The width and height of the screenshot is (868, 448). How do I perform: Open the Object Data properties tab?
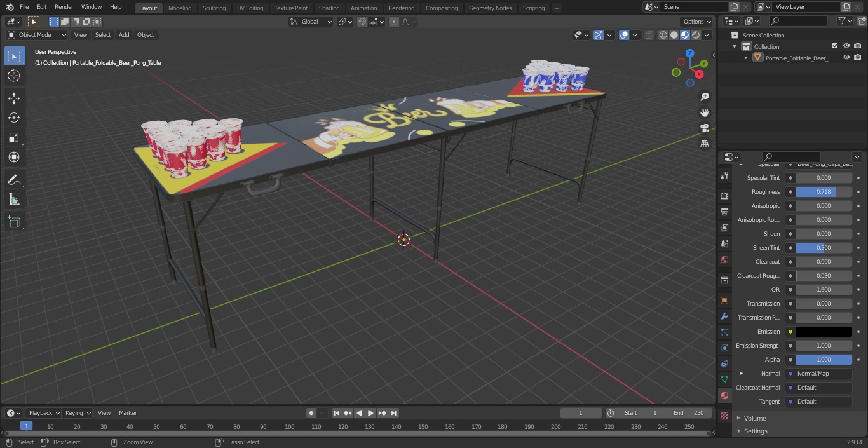[x=724, y=379]
